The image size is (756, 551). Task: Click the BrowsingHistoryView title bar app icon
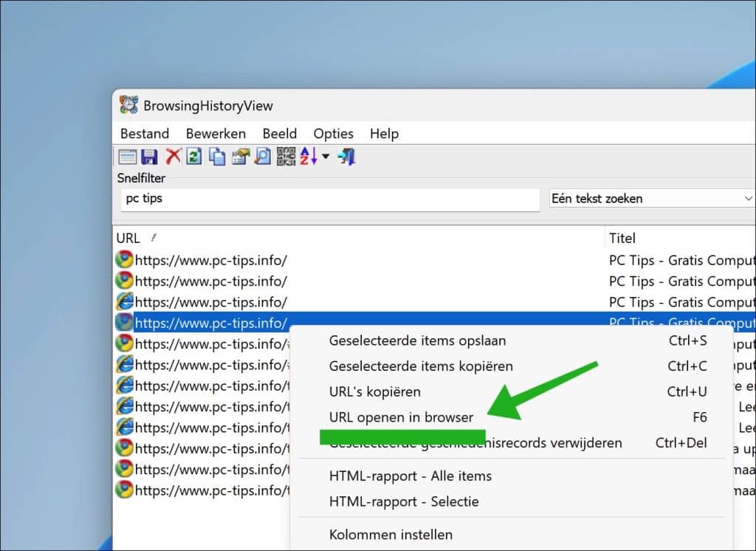[x=128, y=105]
